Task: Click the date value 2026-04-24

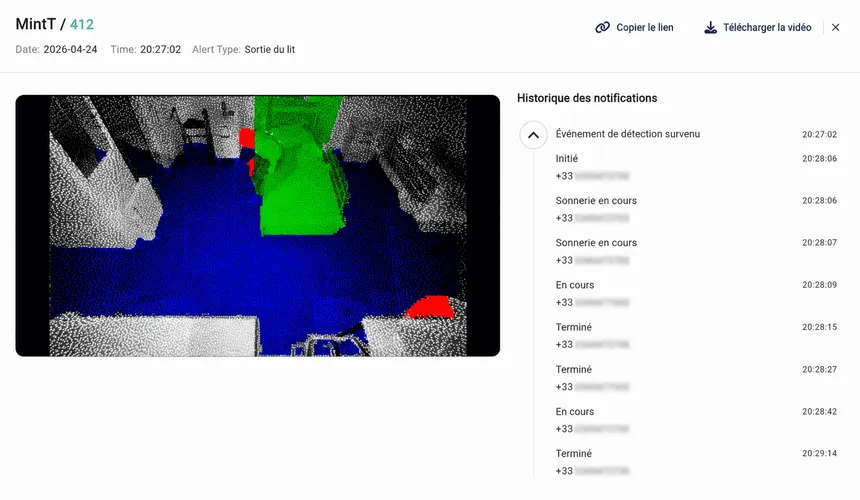Action: pyautogui.click(x=70, y=49)
